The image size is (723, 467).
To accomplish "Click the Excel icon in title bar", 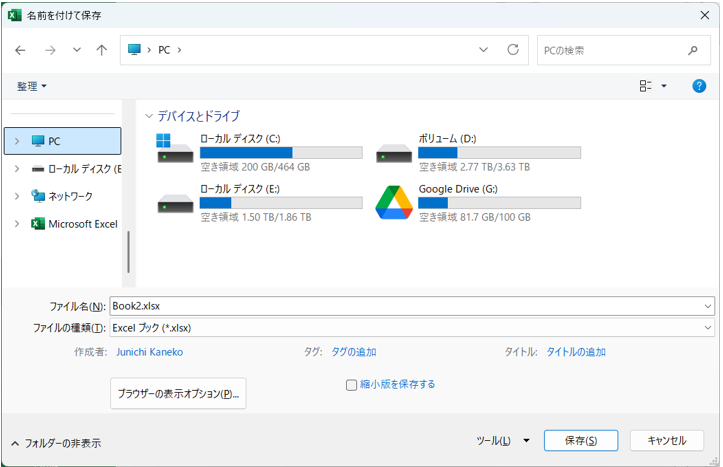I will pyautogui.click(x=15, y=15).
